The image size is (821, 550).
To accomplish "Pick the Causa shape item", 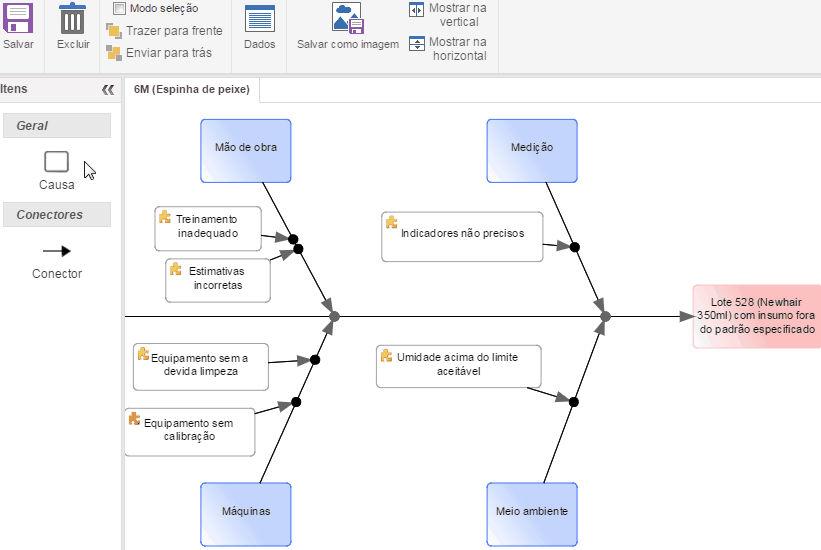I will 57,162.
